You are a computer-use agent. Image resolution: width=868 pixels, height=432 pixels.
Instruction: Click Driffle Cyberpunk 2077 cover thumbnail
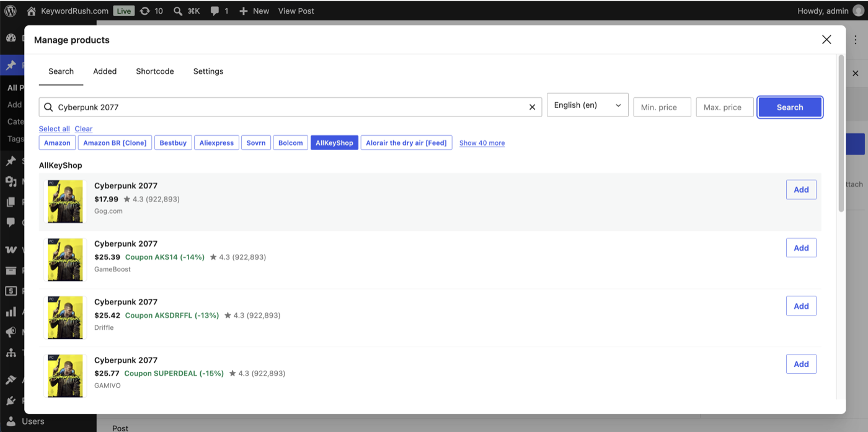click(x=65, y=318)
